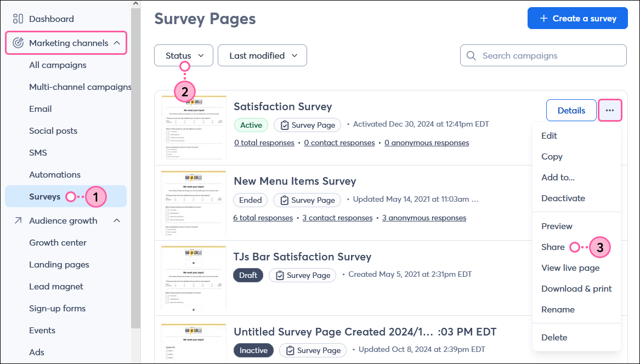
Task: Select Edit from the context menu
Action: [549, 136]
